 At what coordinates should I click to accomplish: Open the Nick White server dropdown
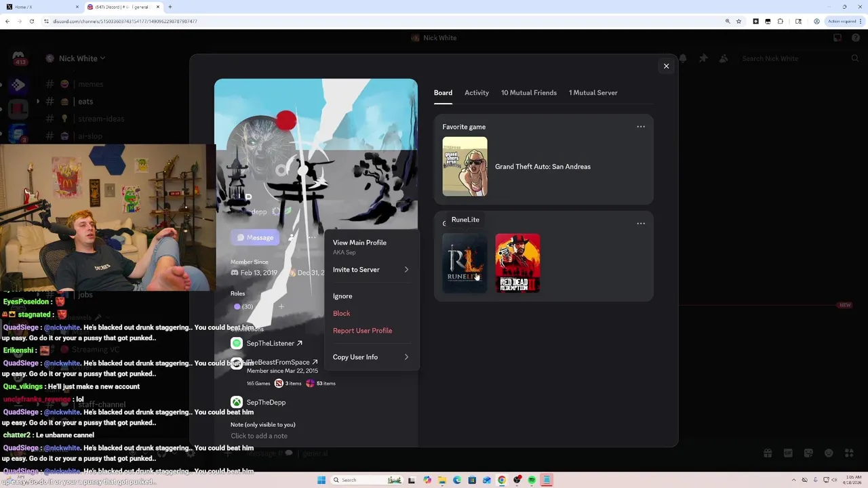point(81,58)
